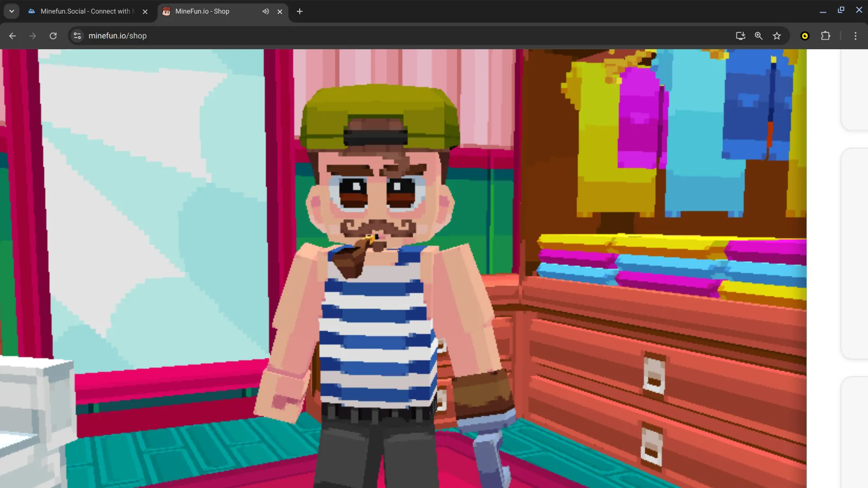Viewport: 868px width, 488px height.
Task: Close the MineFun.io - Shop tab
Action: [x=280, y=12]
